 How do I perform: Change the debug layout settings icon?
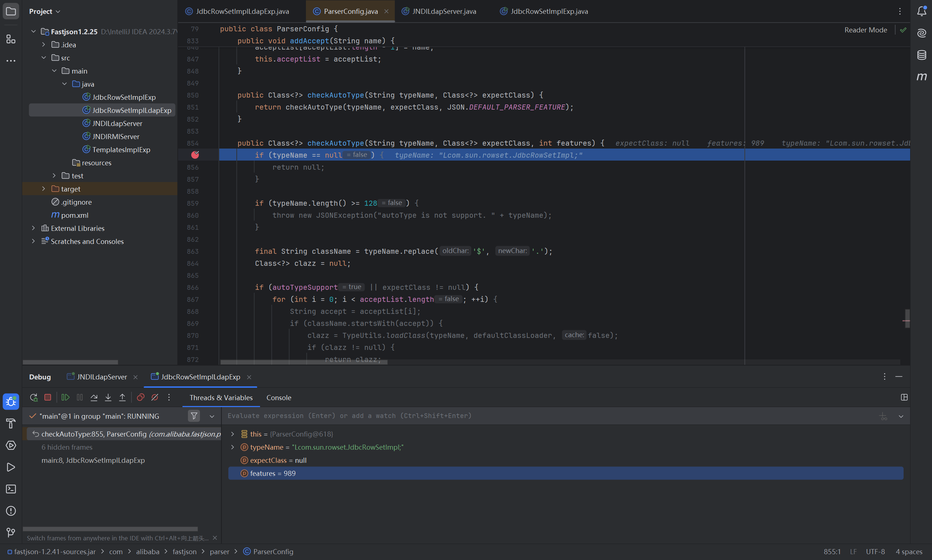pyautogui.click(x=904, y=397)
